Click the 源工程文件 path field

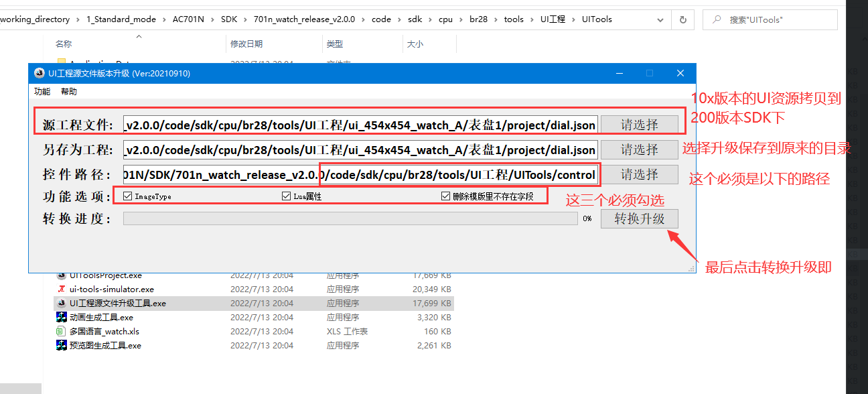360,125
